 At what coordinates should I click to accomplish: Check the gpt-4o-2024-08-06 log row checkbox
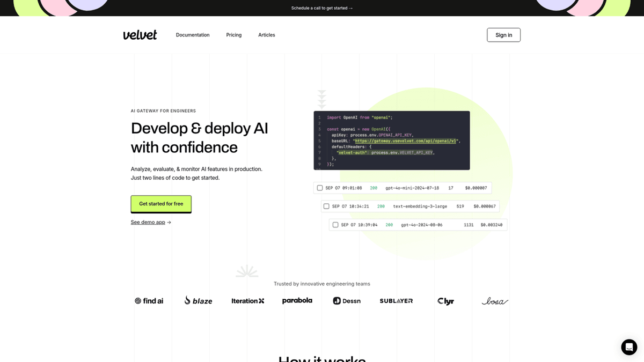(335, 225)
